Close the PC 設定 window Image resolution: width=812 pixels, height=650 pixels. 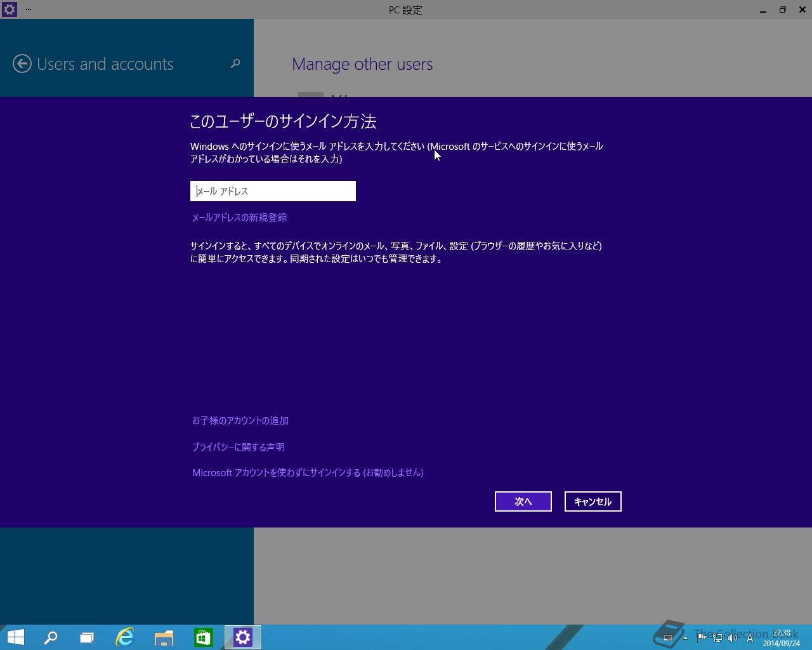(x=802, y=10)
